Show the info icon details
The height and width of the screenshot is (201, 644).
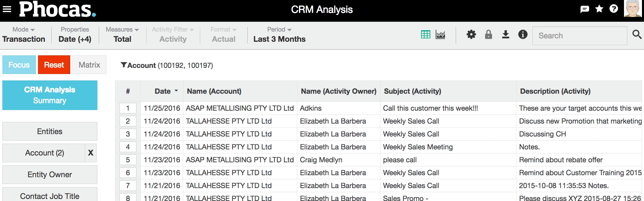pyautogui.click(x=523, y=35)
